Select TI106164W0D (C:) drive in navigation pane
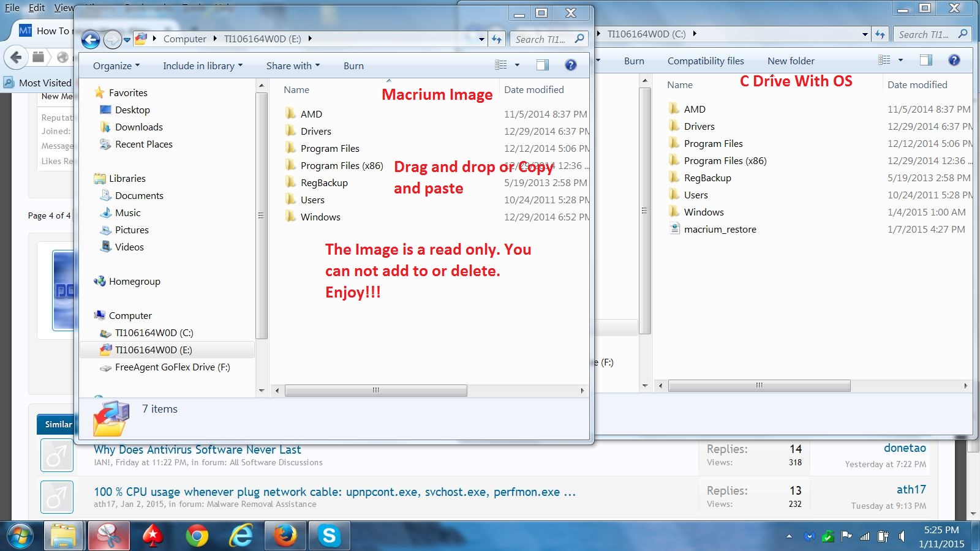Viewport: 980px width, 551px height. pyautogui.click(x=154, y=332)
